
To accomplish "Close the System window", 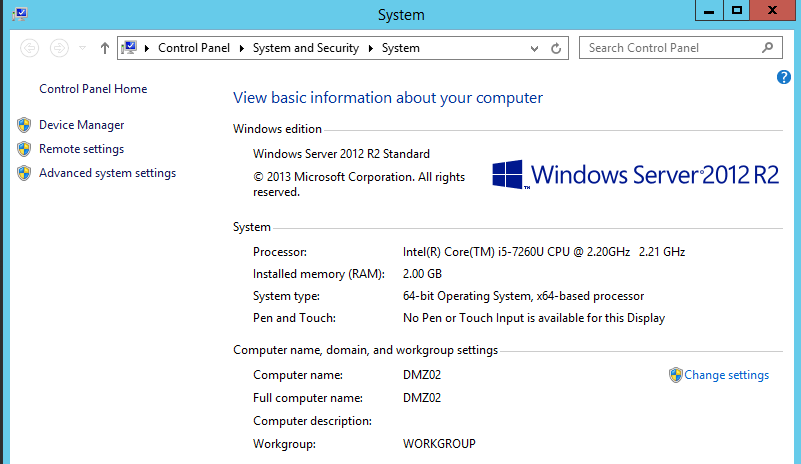I will (772, 10).
